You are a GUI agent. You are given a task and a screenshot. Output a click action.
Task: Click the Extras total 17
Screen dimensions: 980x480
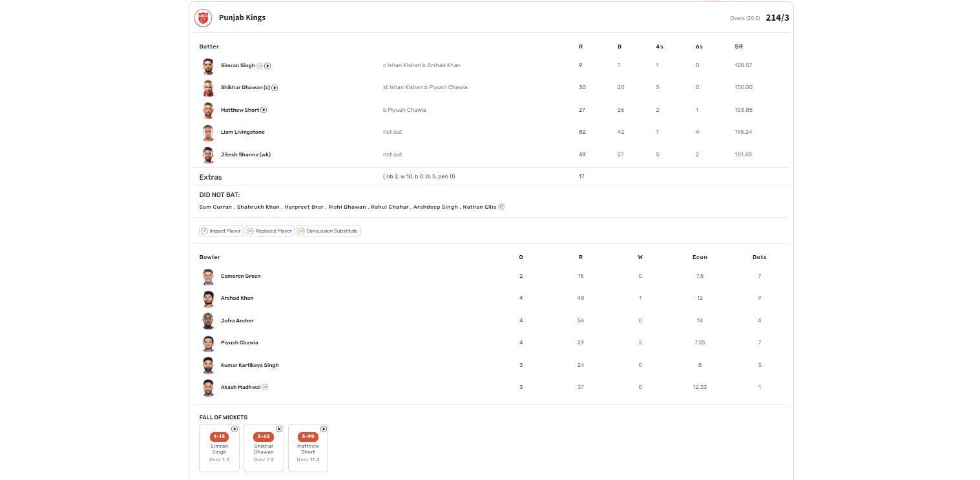pyautogui.click(x=581, y=176)
